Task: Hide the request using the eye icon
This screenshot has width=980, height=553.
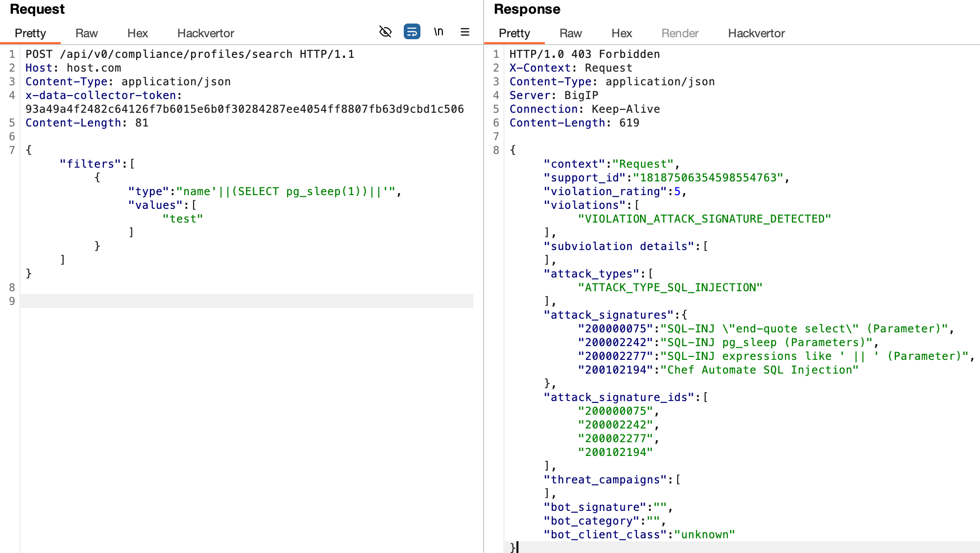Action: click(385, 31)
